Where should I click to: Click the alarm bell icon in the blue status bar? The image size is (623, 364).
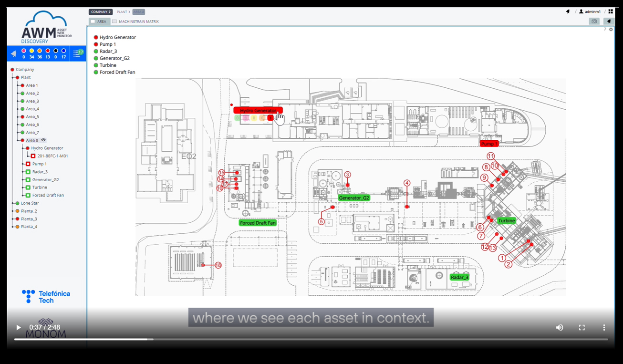(x=13, y=53)
